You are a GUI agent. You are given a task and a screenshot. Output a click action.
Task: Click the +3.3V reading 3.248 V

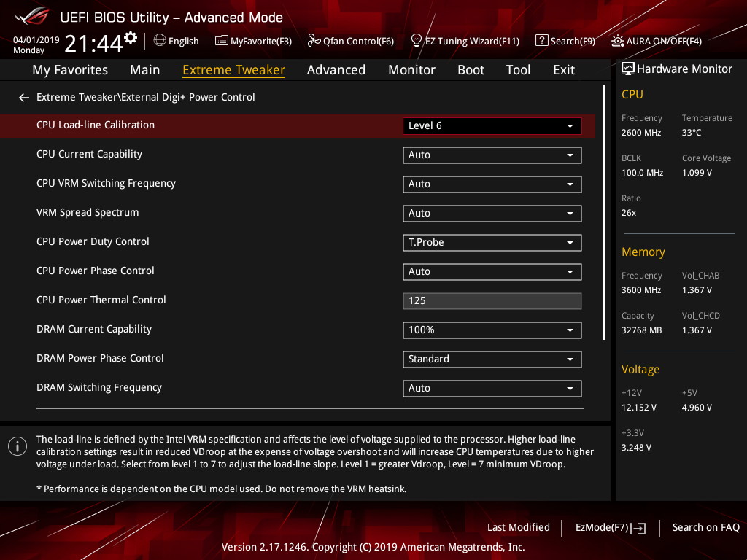[x=636, y=448]
